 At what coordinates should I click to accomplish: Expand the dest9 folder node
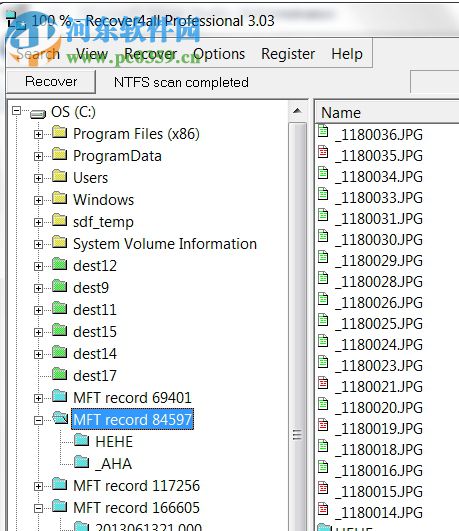pyautogui.click(x=38, y=289)
